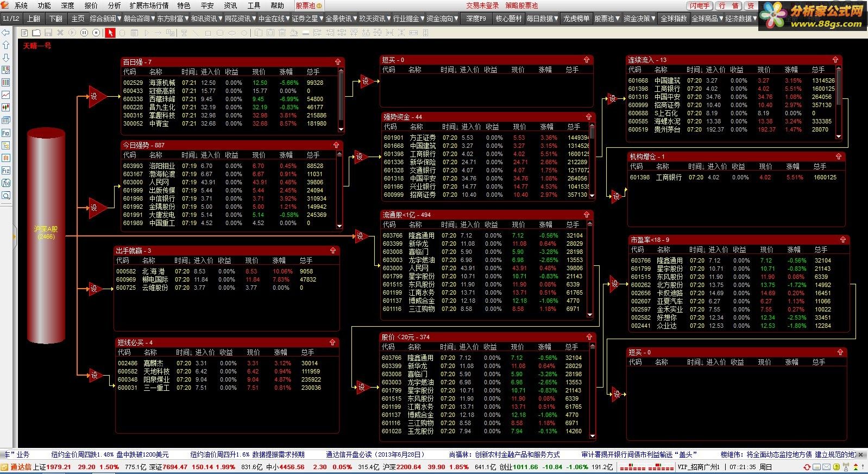This screenshot has width=868, height=474.
Task: Click the envelope mail icon in status bar
Action: pyautogui.click(x=826, y=467)
